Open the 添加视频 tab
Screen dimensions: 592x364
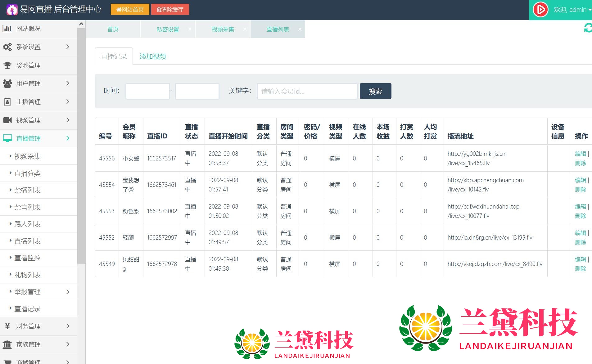tap(153, 56)
